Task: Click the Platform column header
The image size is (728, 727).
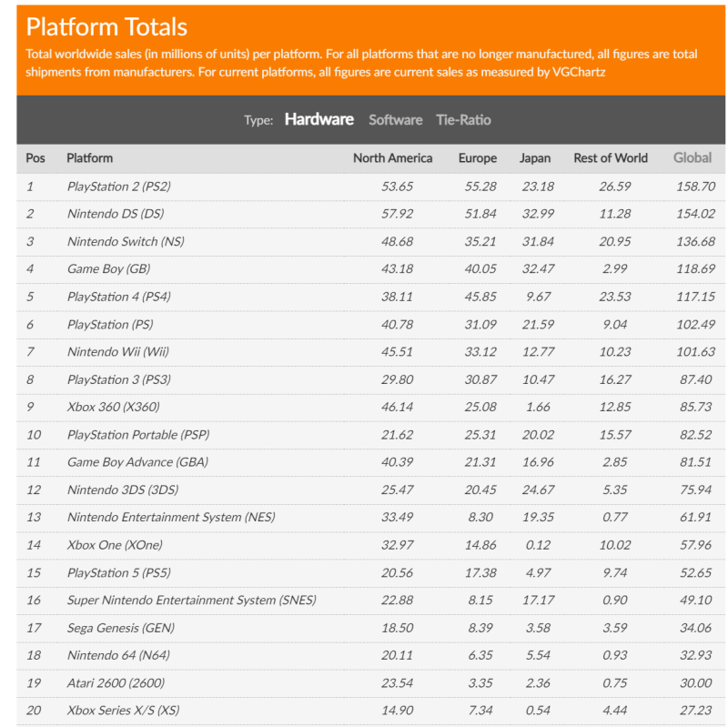Action: [x=89, y=157]
